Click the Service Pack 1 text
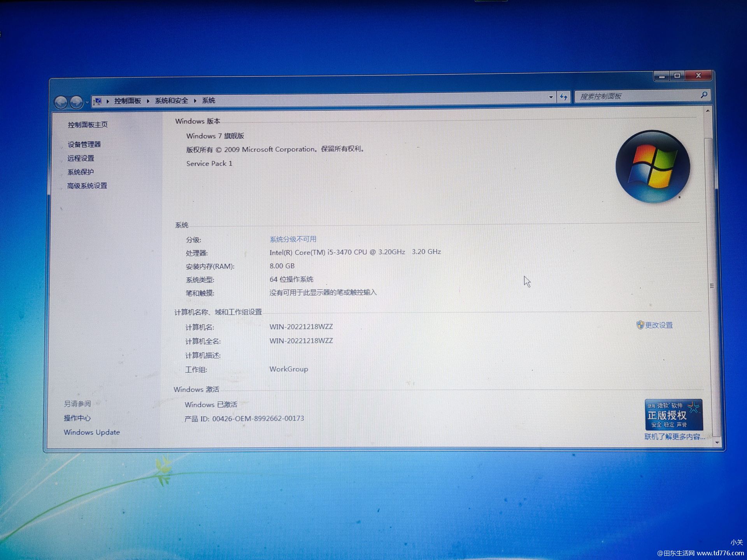 pos(209,163)
